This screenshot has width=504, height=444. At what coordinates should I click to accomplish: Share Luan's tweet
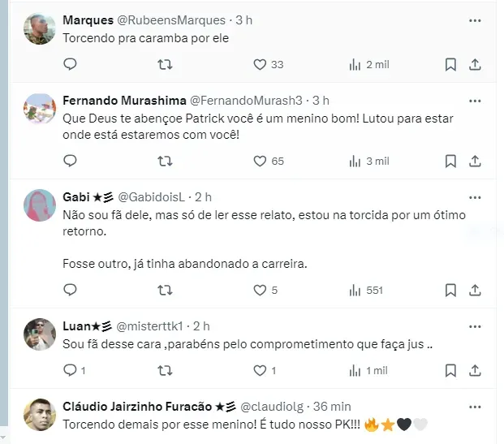click(x=476, y=371)
